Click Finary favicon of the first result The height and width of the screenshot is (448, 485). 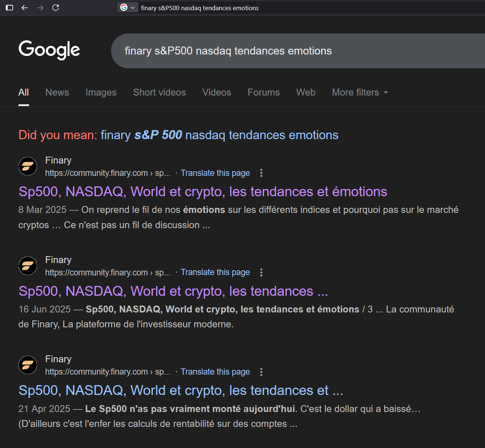(x=28, y=166)
